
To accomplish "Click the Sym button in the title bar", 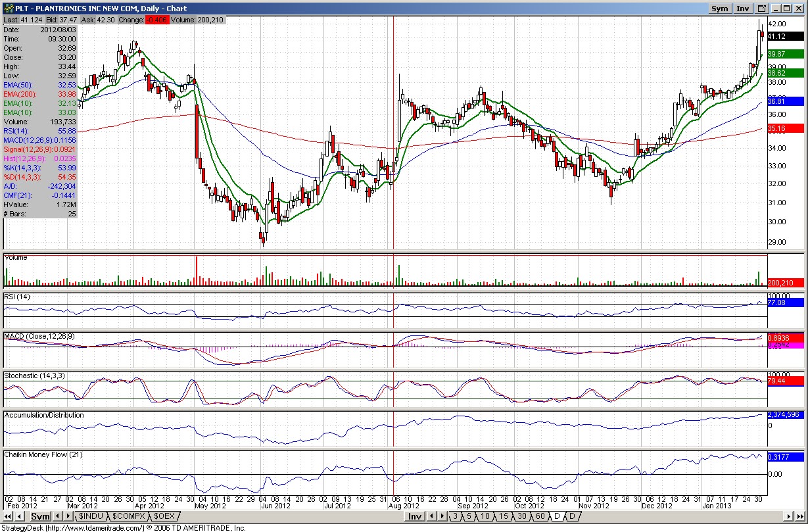I will pyautogui.click(x=720, y=9).
